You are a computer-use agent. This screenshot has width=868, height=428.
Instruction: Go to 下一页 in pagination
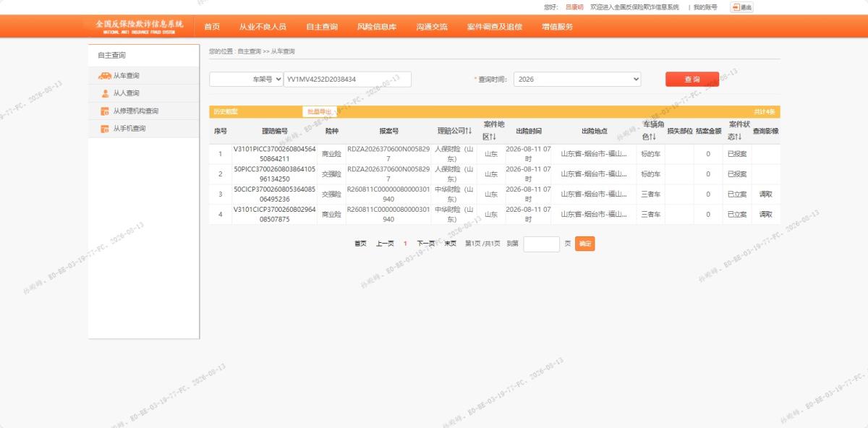coord(426,244)
